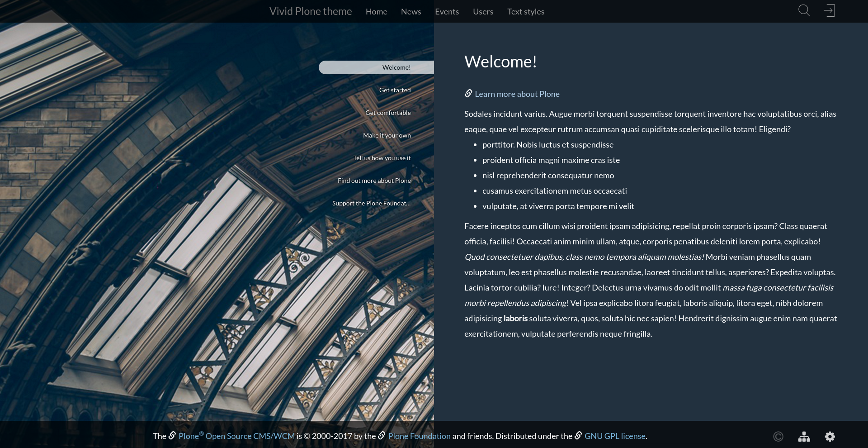Click the Vivid Plone theme site title

point(311,11)
